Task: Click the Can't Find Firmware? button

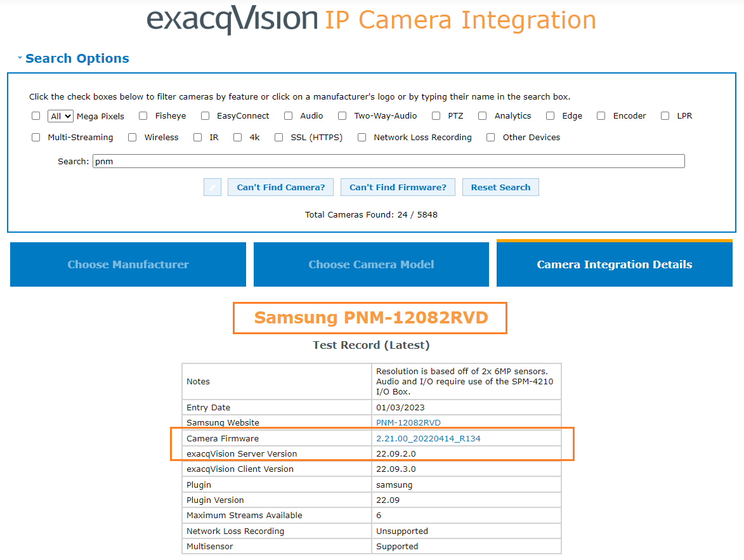Action: click(x=398, y=188)
